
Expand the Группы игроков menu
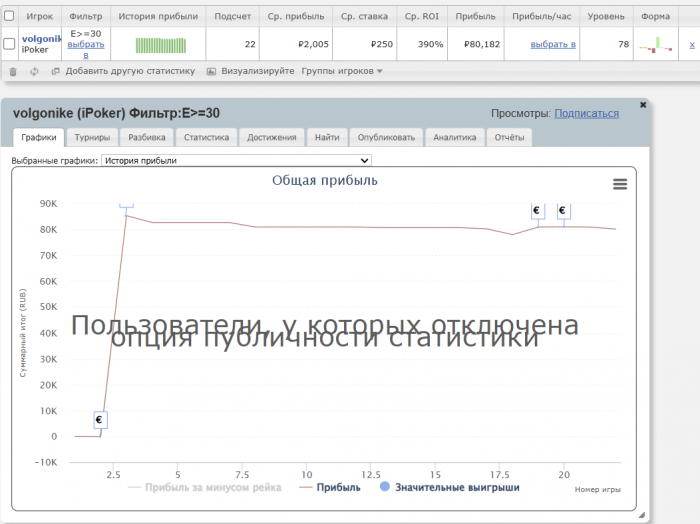coord(342,71)
